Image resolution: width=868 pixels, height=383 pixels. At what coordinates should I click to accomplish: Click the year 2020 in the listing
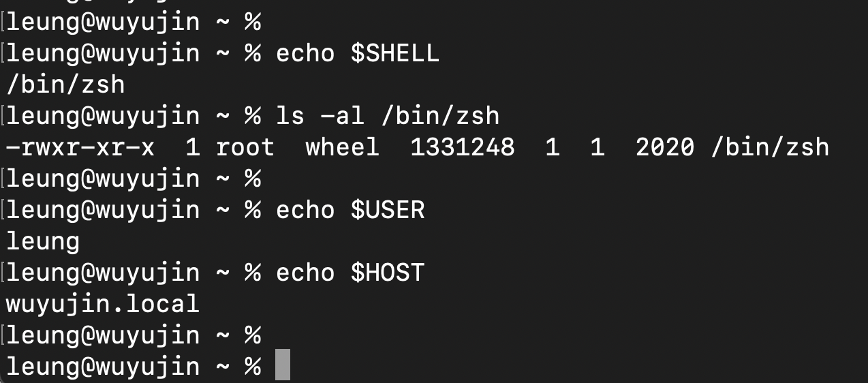coord(665,147)
